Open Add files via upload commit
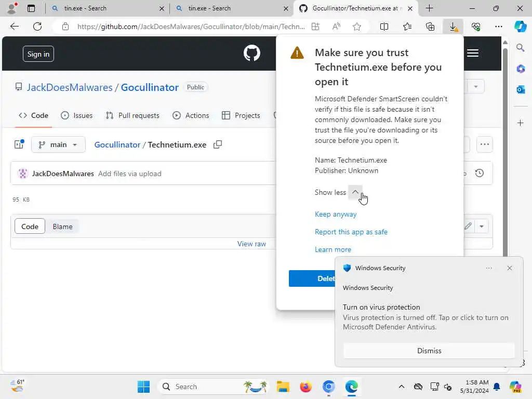This screenshot has height=399, width=532. tap(129, 174)
